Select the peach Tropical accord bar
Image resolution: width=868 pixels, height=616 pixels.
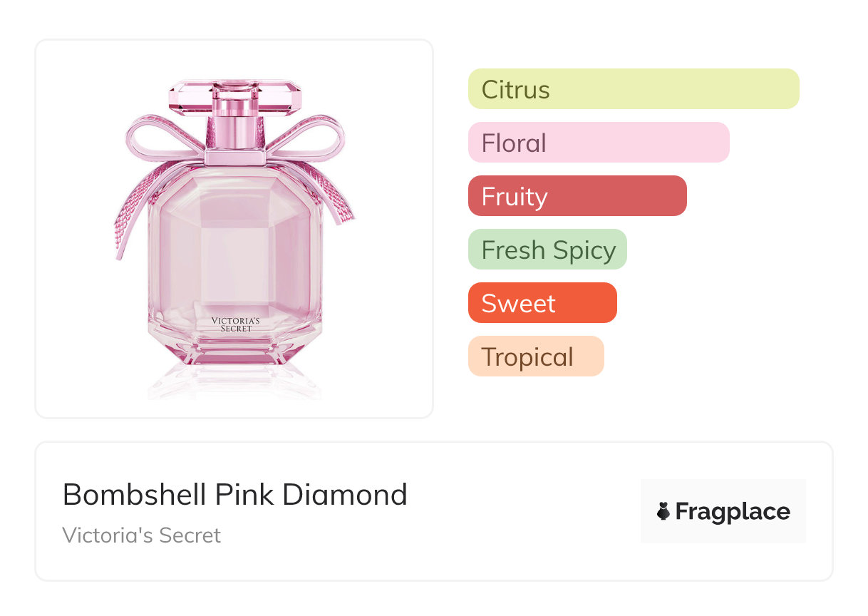click(x=535, y=356)
